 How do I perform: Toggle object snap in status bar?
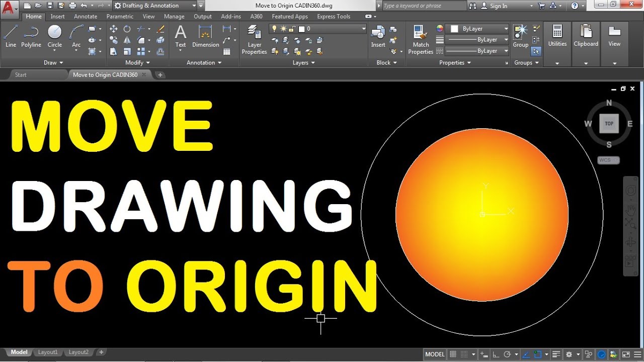[x=537, y=354]
